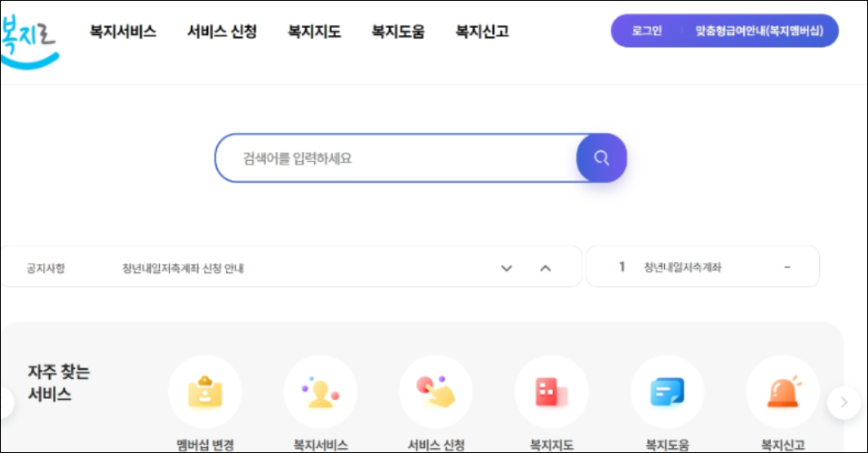Open 청년내일저축계좌 신청 안내 notice
Image resolution: width=868 pixels, height=453 pixels.
[183, 268]
